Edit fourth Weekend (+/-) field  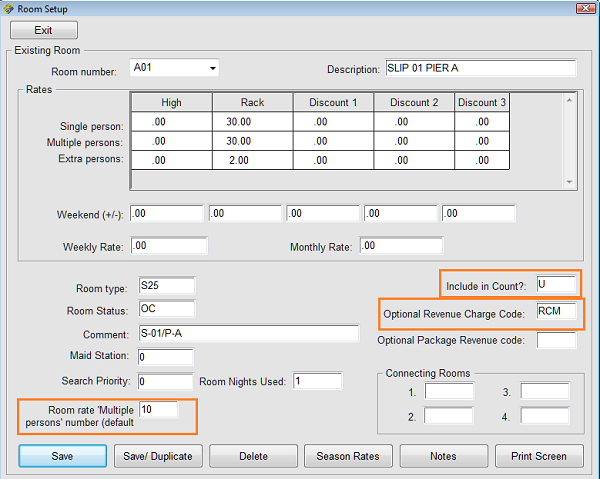401,213
